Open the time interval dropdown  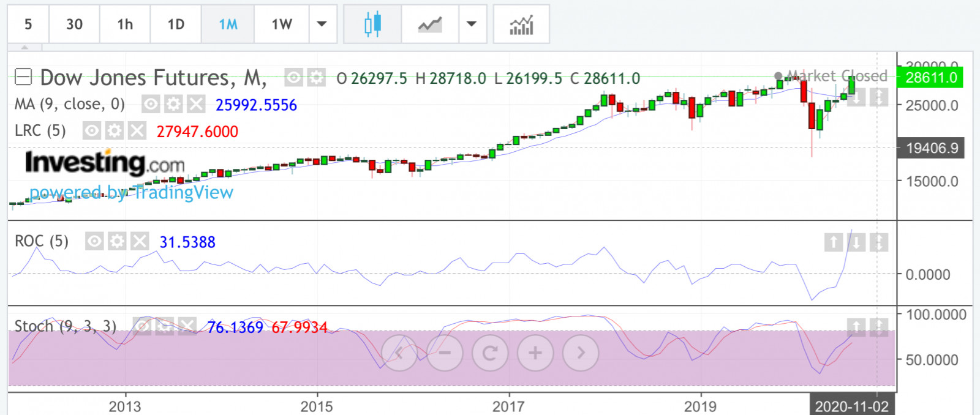[x=322, y=24]
